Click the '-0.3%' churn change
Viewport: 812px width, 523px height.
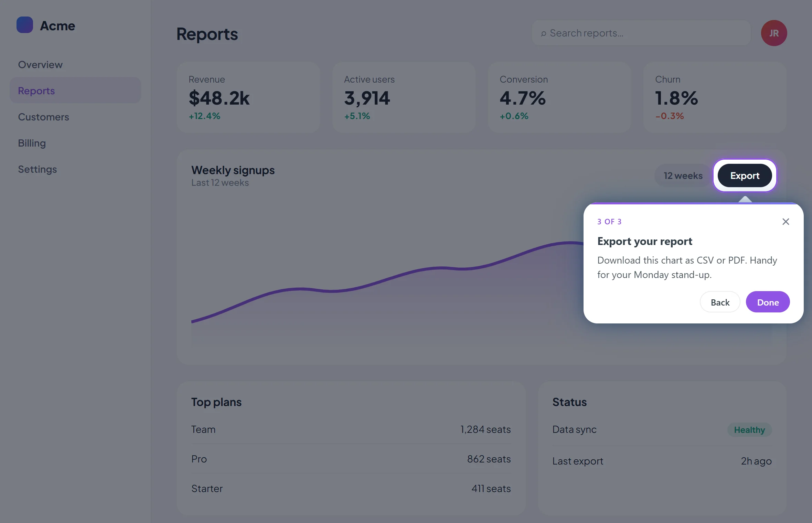click(670, 116)
